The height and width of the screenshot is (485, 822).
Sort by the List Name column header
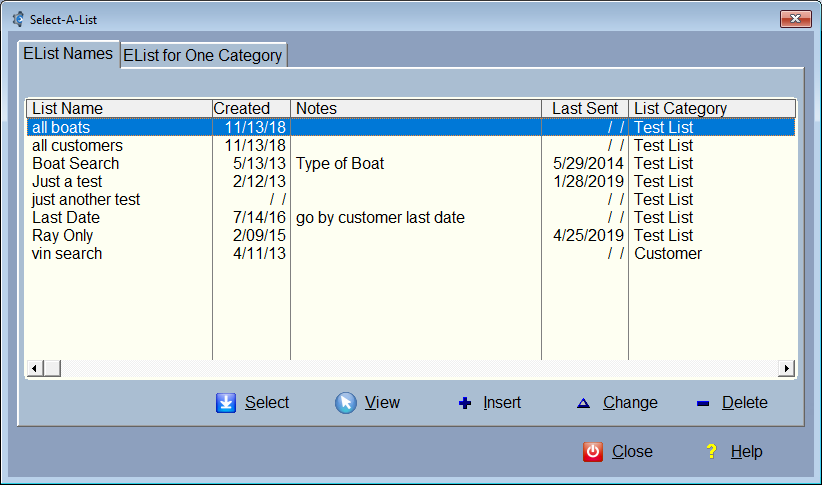(118, 108)
